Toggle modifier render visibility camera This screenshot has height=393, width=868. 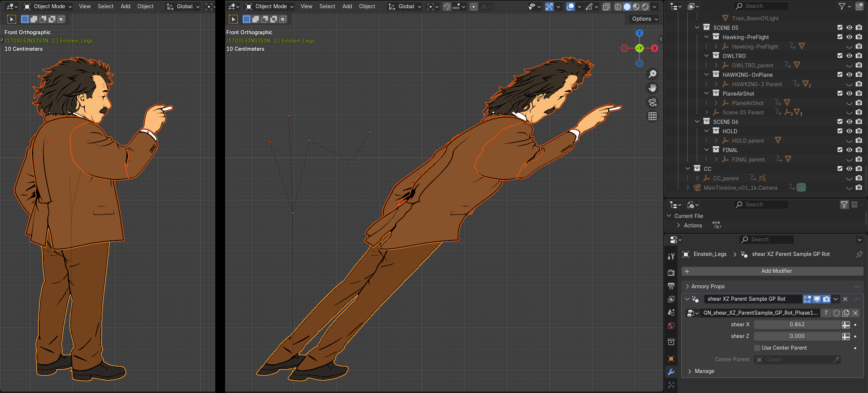click(826, 299)
